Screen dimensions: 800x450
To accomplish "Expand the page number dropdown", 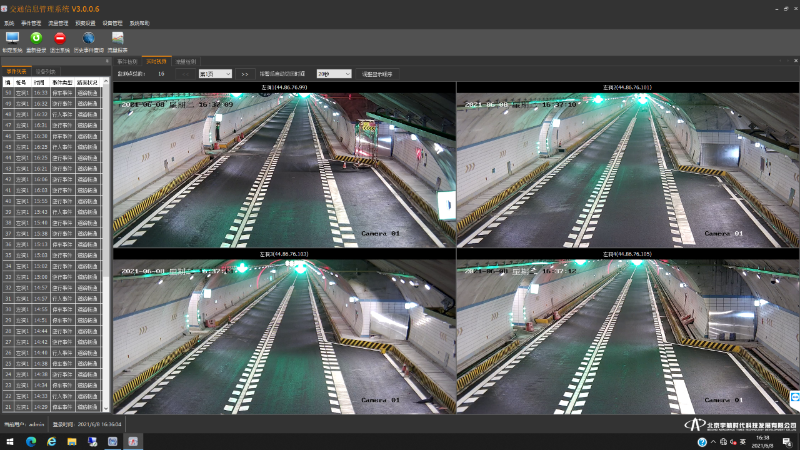I will 215,74.
